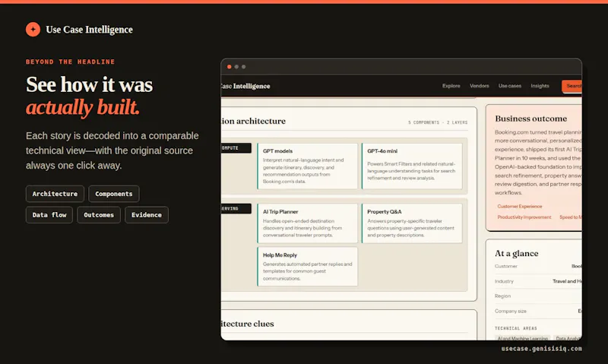The image size is (608, 364).
Task: Click the 5 COMPONENTS · 2 LAYERS text
Action: (438, 122)
